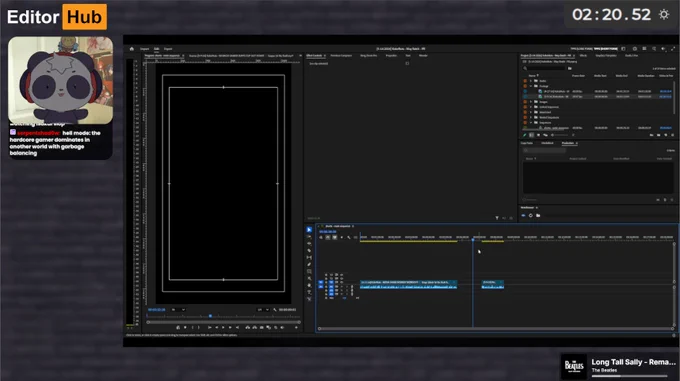Switch Project panel to icon view
The image size is (680, 381).
538,135
